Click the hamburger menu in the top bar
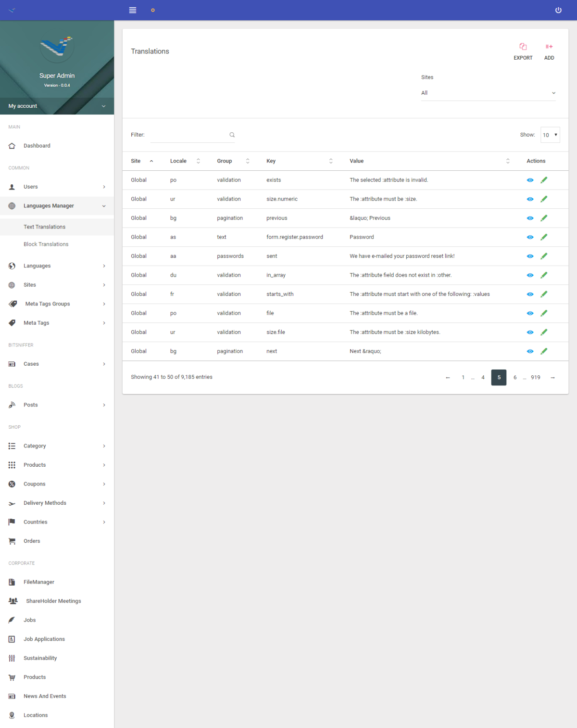 132,10
